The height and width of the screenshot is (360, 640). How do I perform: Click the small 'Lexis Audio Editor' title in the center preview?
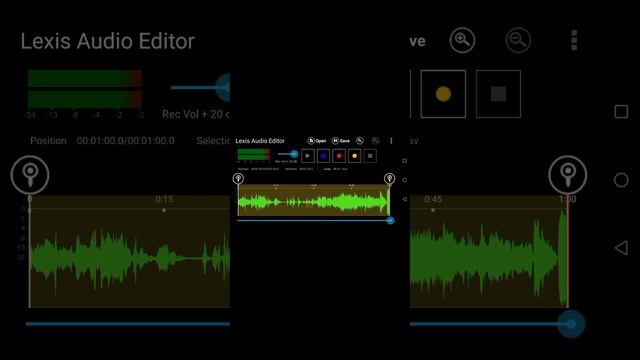pos(260,141)
